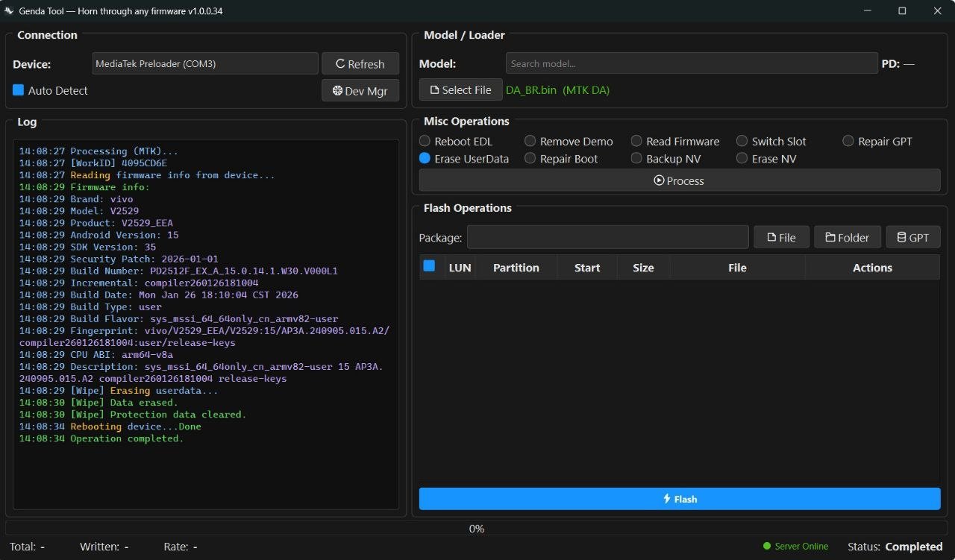
Task: Choose package using Folder button
Action: (847, 238)
